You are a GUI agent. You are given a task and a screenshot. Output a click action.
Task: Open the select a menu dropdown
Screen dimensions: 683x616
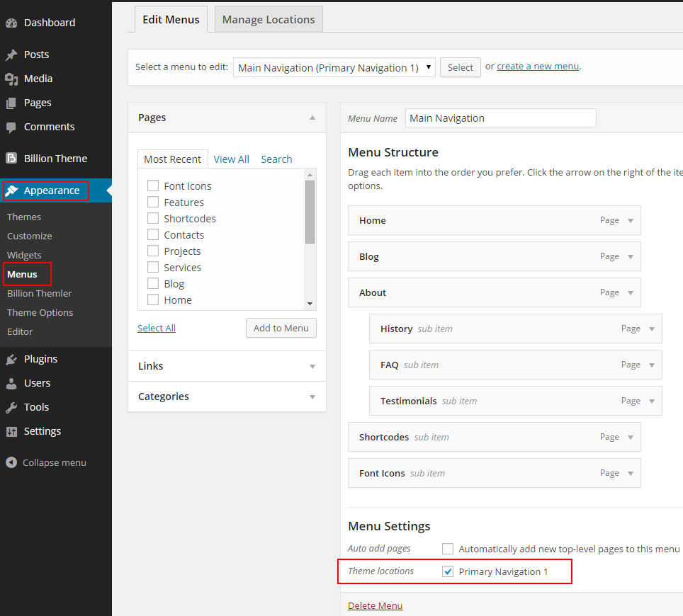pyautogui.click(x=334, y=67)
